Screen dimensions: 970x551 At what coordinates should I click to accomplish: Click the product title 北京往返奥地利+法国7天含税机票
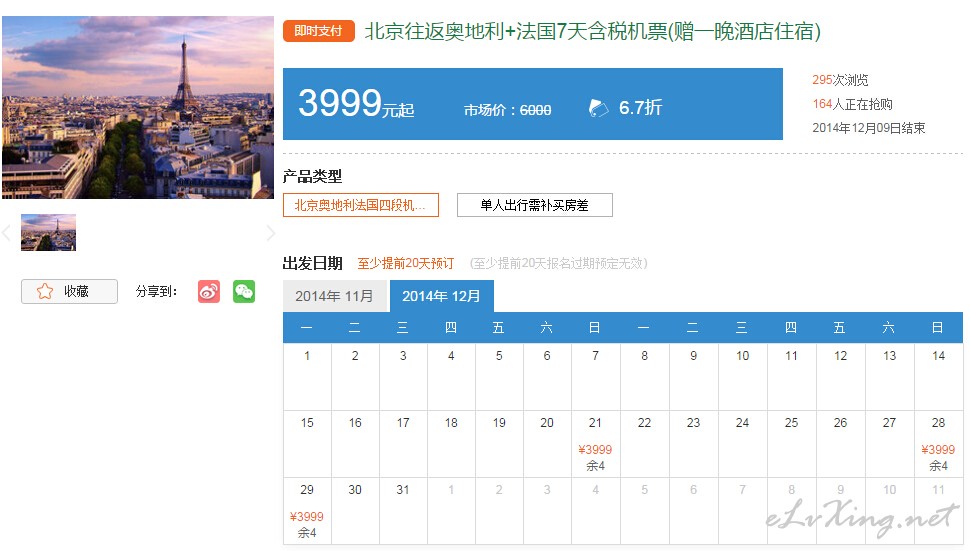point(593,31)
